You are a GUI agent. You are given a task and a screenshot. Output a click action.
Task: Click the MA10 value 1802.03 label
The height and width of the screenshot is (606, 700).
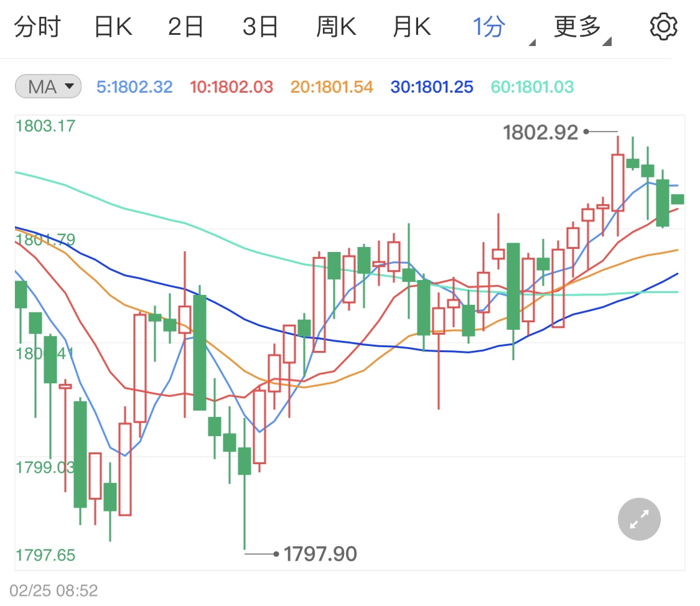tap(231, 87)
